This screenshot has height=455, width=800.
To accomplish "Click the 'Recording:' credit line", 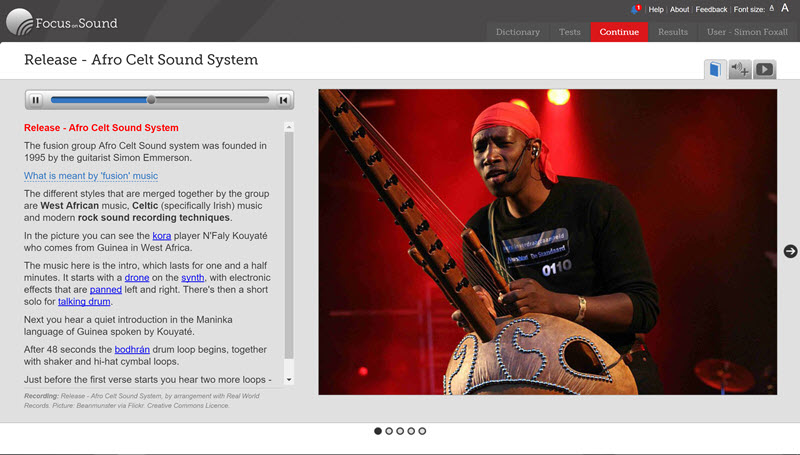I will [142, 400].
